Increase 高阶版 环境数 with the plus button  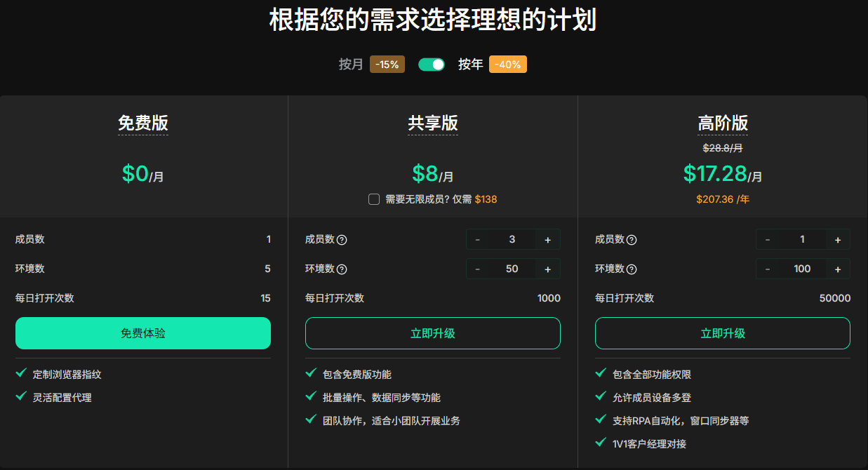coord(837,269)
